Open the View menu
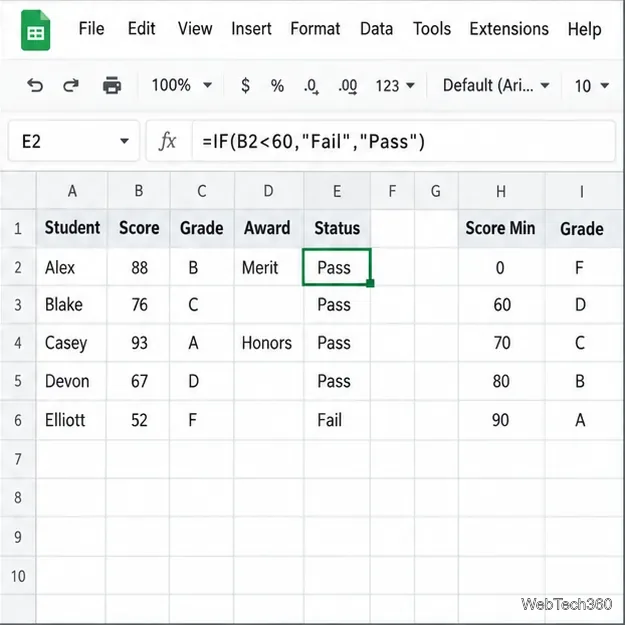Viewport: 625px width, 625px height. pos(195,29)
